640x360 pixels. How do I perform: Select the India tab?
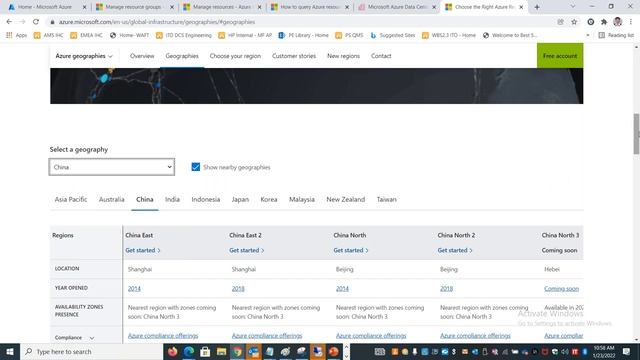pos(172,199)
